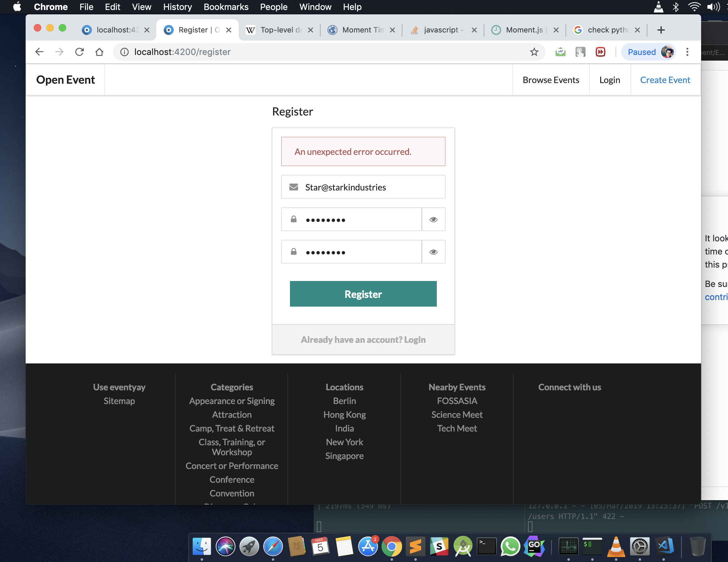The image size is (728, 562).
Task: Go to the Open Event home logo
Action: coord(65,80)
